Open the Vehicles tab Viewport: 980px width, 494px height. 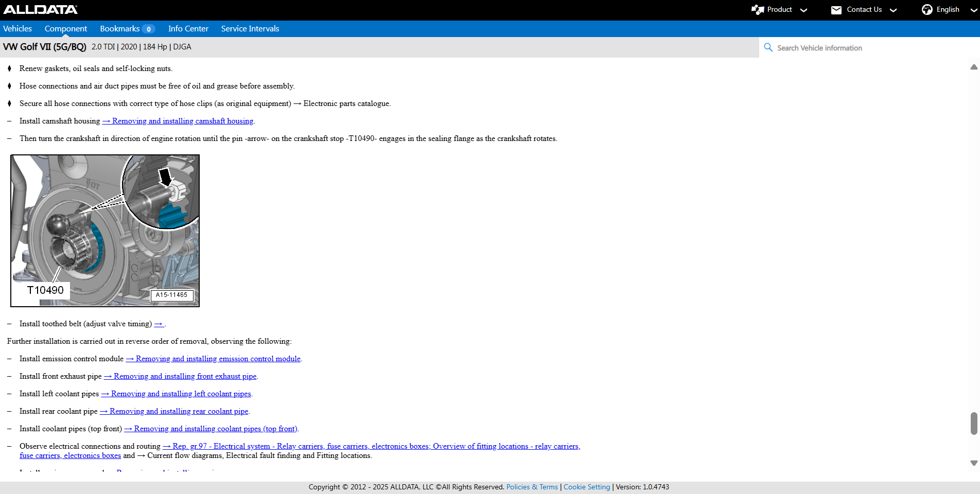[x=17, y=29]
